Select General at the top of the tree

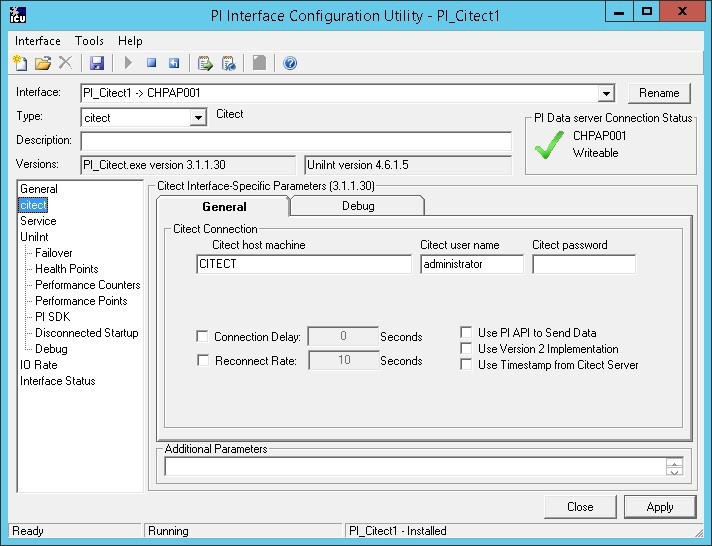pyautogui.click(x=39, y=189)
